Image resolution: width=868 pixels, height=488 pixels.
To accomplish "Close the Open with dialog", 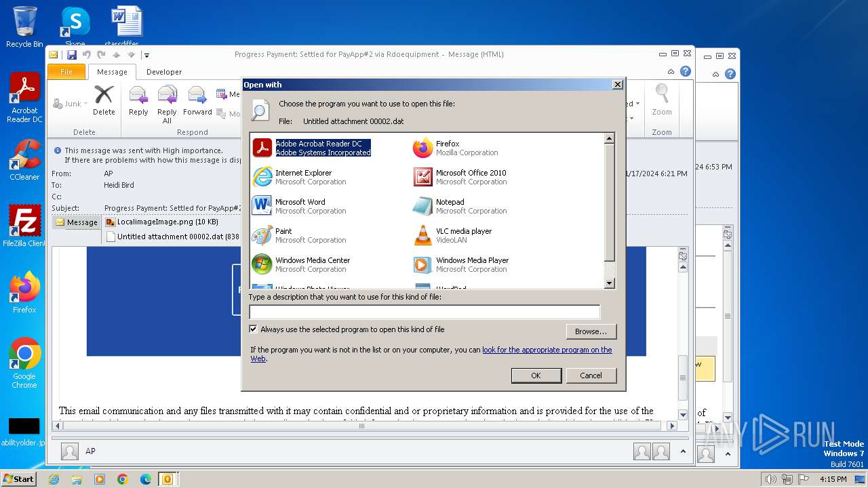I will click(617, 85).
